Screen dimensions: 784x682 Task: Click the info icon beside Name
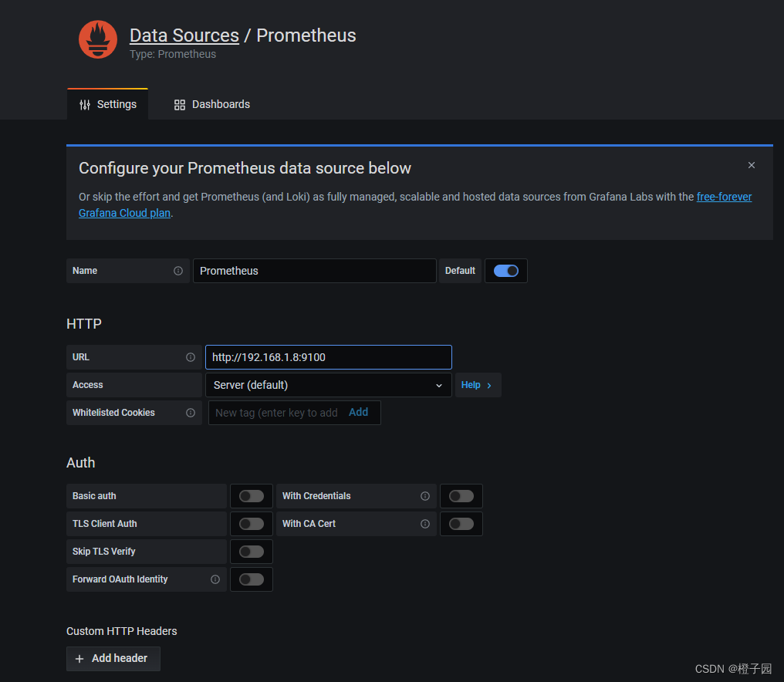[x=178, y=271]
